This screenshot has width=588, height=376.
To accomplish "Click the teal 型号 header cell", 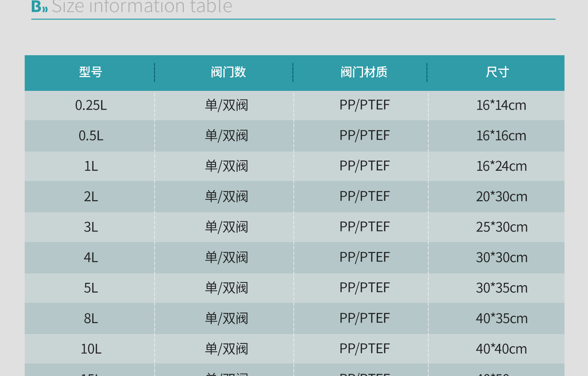I will [x=90, y=72].
